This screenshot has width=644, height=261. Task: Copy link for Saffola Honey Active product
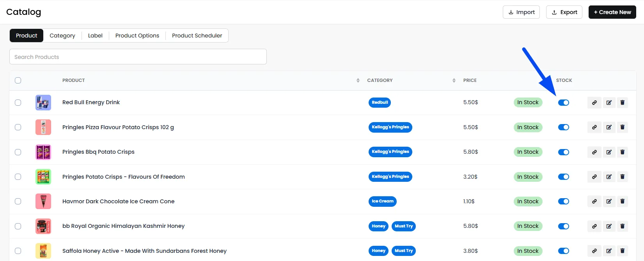(x=594, y=251)
